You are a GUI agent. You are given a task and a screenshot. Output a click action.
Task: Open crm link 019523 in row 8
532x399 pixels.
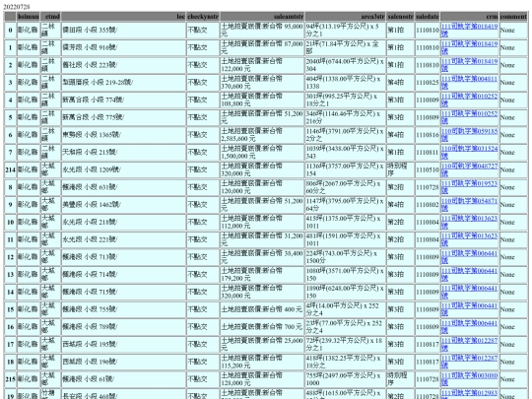coord(469,187)
